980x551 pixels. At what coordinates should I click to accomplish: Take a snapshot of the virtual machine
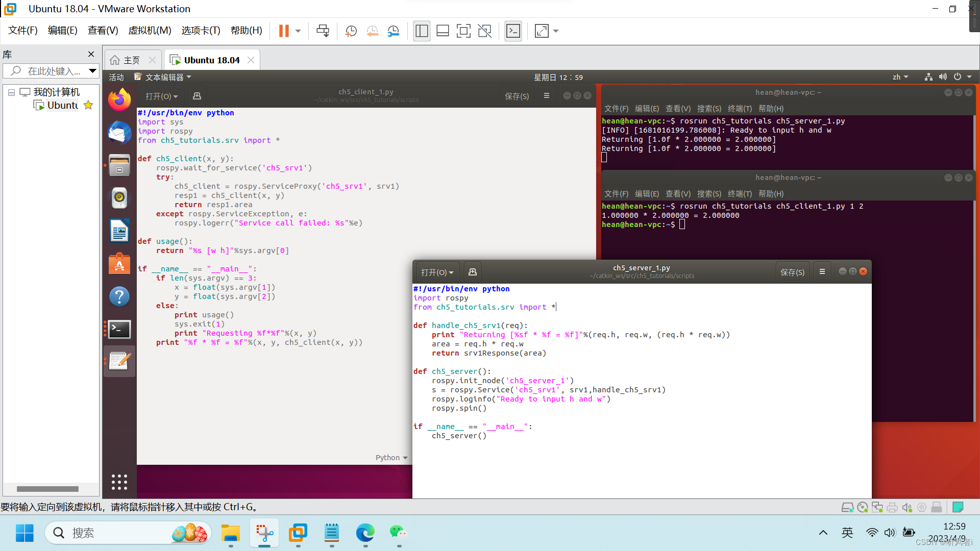pyautogui.click(x=351, y=31)
